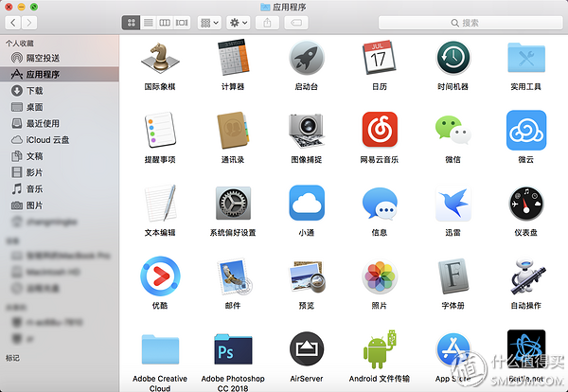The height and width of the screenshot is (392, 568).
Task: Click the search field (搜索)
Action: point(470,23)
